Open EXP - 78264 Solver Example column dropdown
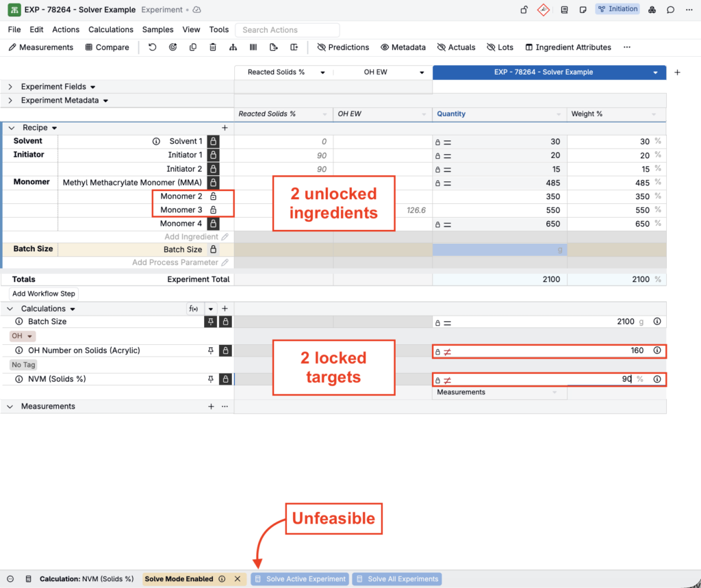 [x=655, y=73]
